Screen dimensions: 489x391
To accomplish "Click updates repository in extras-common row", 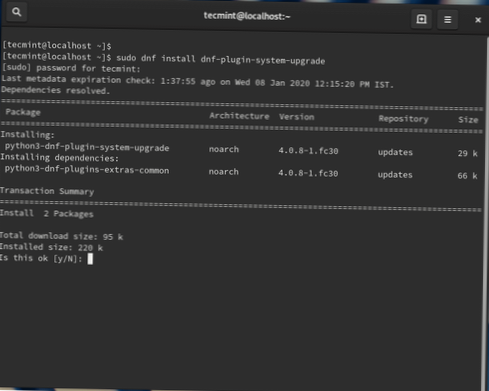I will pos(395,175).
